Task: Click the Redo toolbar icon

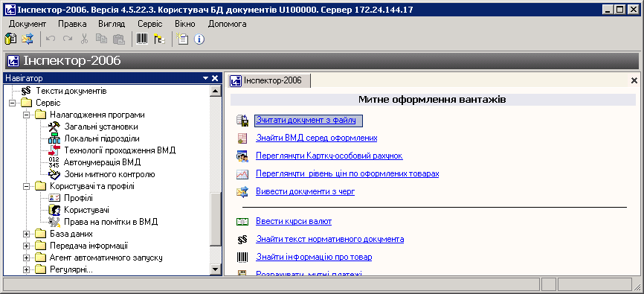Action: (68, 39)
